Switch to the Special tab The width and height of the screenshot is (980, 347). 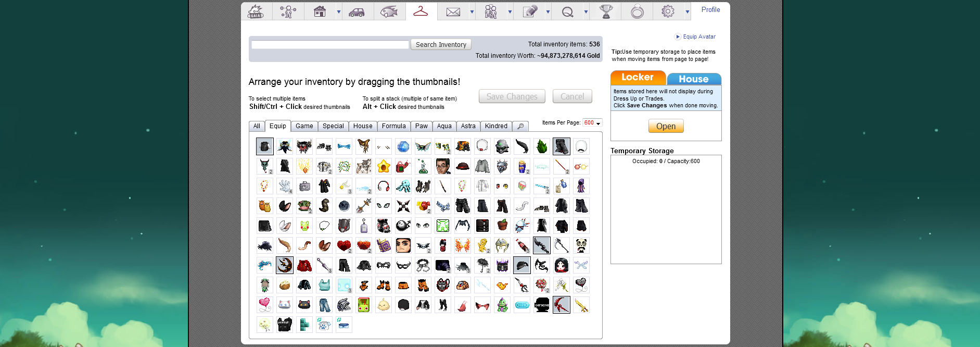pos(333,126)
